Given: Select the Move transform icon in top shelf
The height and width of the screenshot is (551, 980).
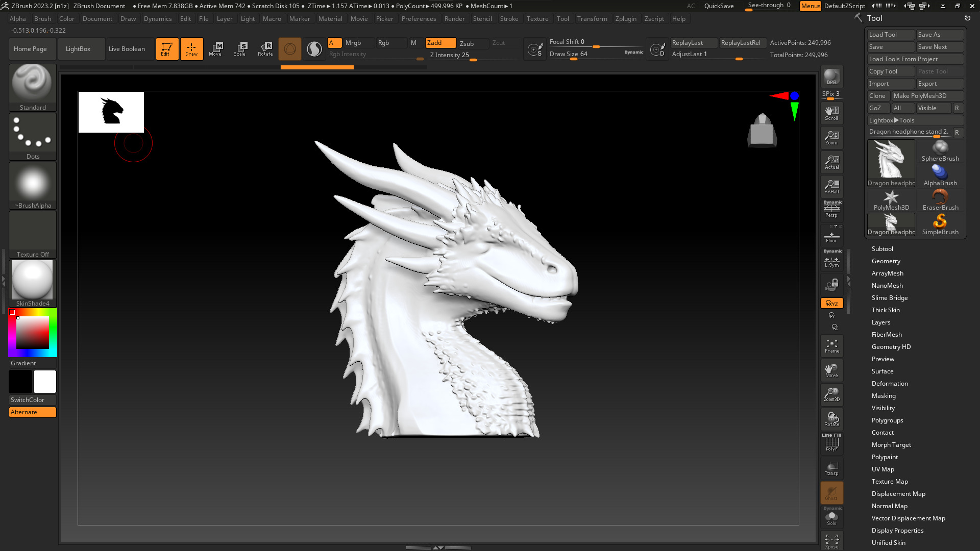Looking at the screenshot, I should 215,49.
